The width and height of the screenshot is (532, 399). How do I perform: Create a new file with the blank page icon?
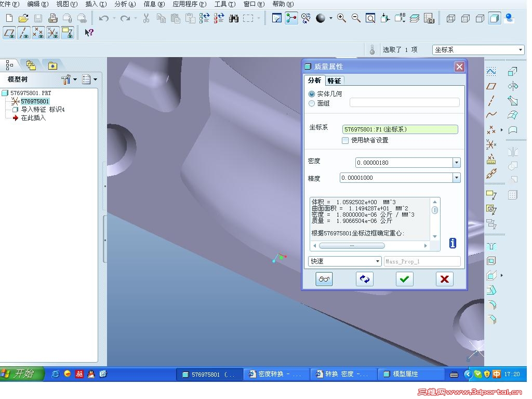pyautogui.click(x=9, y=18)
